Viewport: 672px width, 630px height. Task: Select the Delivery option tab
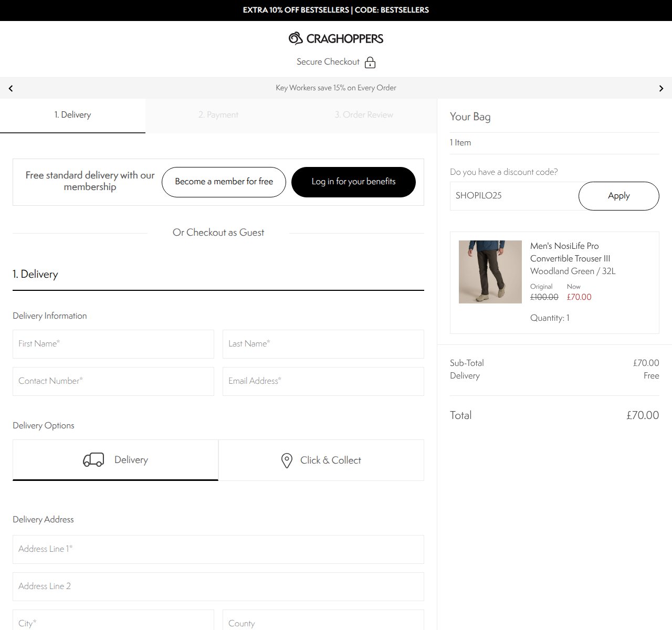(115, 460)
